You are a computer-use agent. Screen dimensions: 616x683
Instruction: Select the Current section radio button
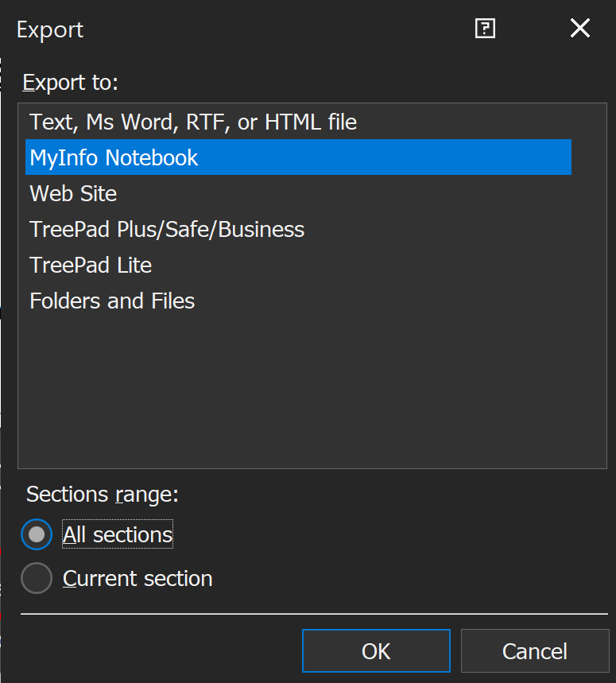click(x=37, y=578)
